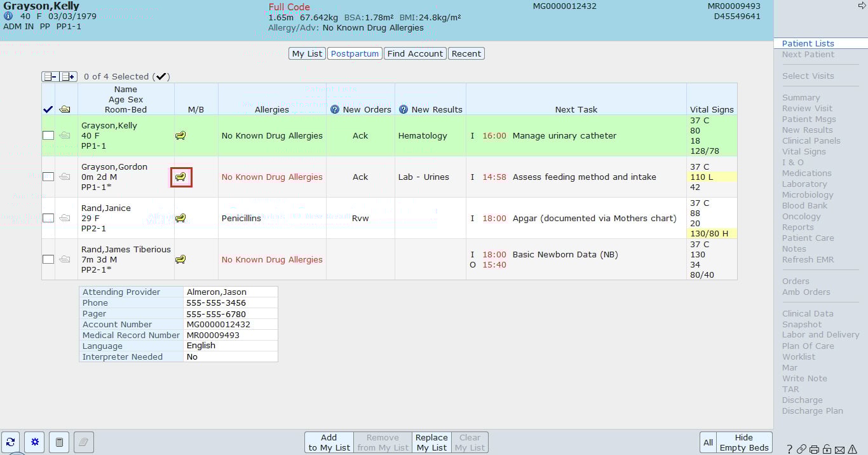868x455 pixels.
Task: Select the checkbox for Rand,Janice
Action: pyautogui.click(x=48, y=218)
